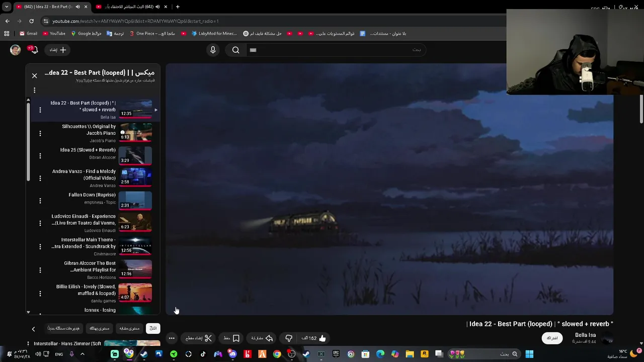
Task: Open Bella Isa channel name link
Action: pos(585,335)
